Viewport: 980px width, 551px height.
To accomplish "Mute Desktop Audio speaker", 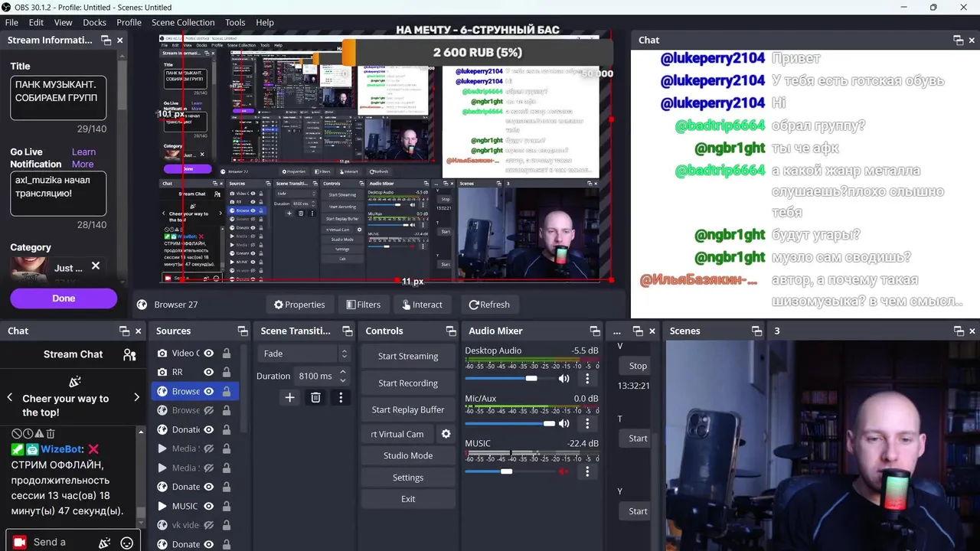I will pos(564,378).
